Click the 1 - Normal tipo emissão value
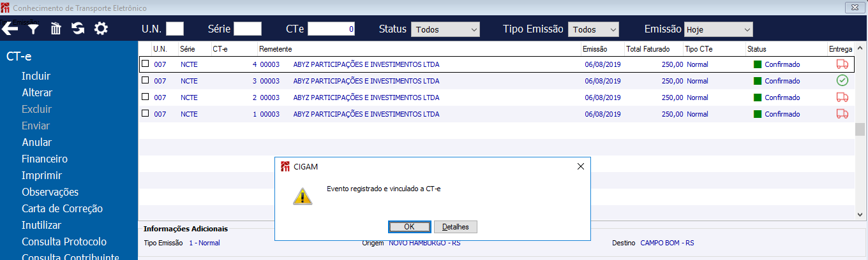The height and width of the screenshot is (260, 868). click(x=204, y=243)
